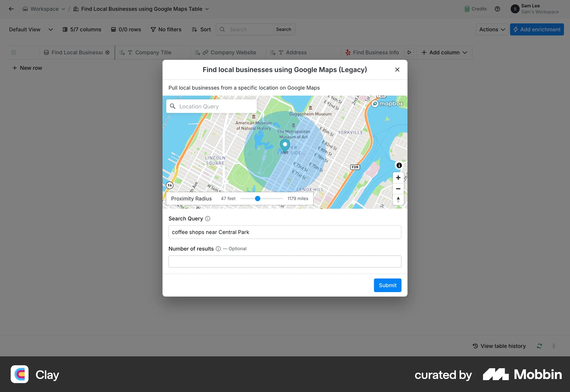
Task: Open the No filters menu
Action: click(x=166, y=29)
